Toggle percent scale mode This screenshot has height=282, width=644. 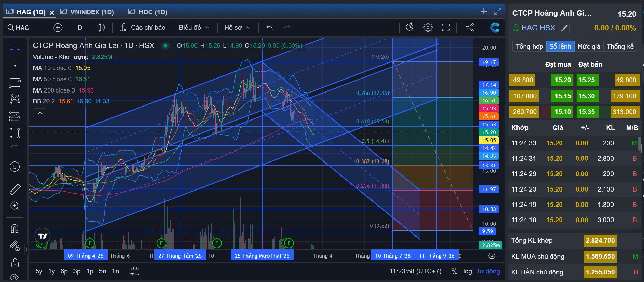[x=454, y=271]
